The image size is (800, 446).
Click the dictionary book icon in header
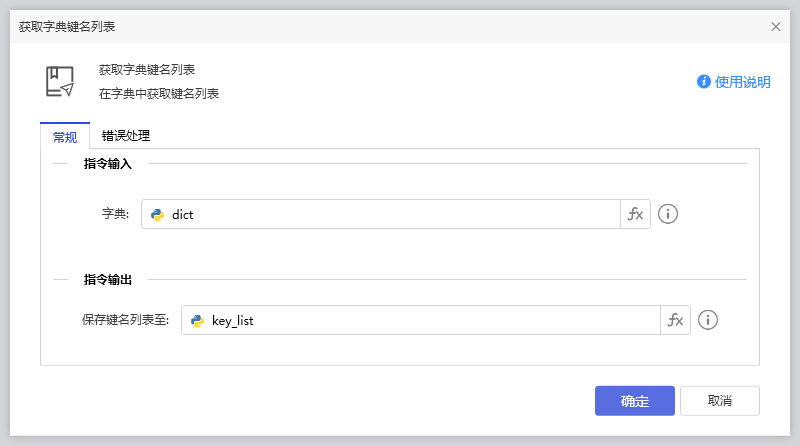point(60,82)
